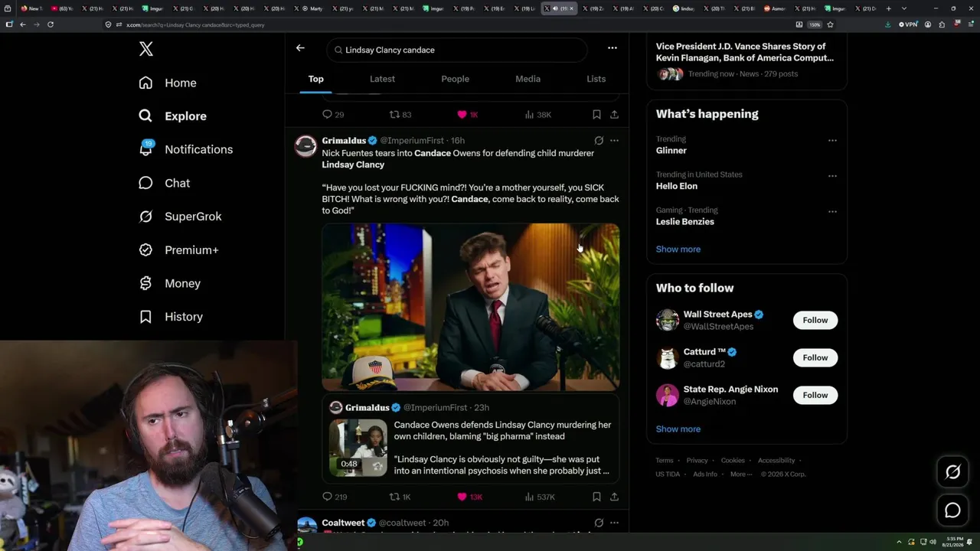The width and height of the screenshot is (980, 551).
Task: Go back using the arrow beside the search box
Action: click(x=300, y=47)
